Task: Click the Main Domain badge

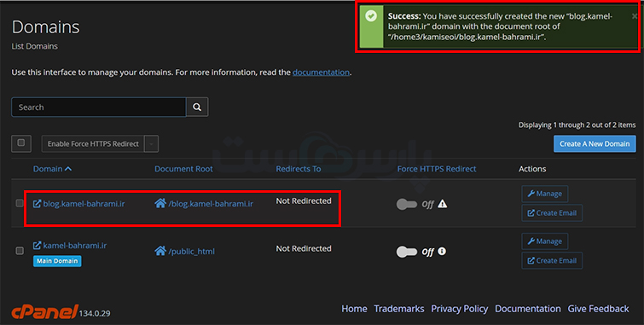Action: tap(57, 261)
